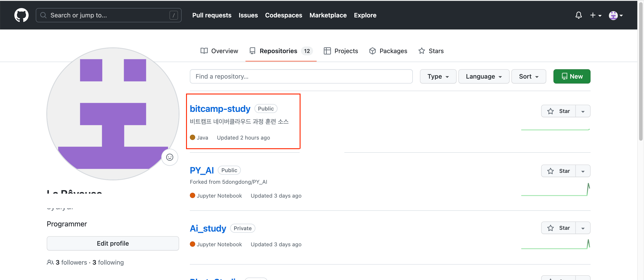Open the Packages tab

[388, 51]
